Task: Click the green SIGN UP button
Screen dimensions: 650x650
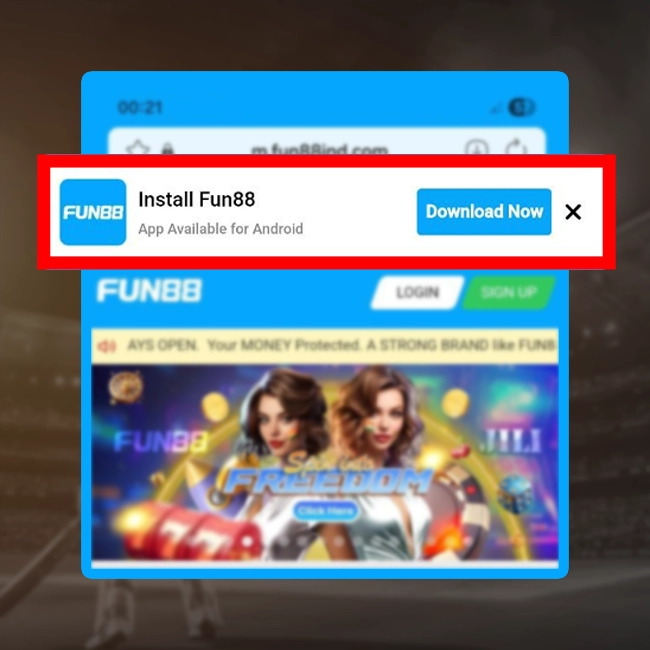Action: [509, 293]
